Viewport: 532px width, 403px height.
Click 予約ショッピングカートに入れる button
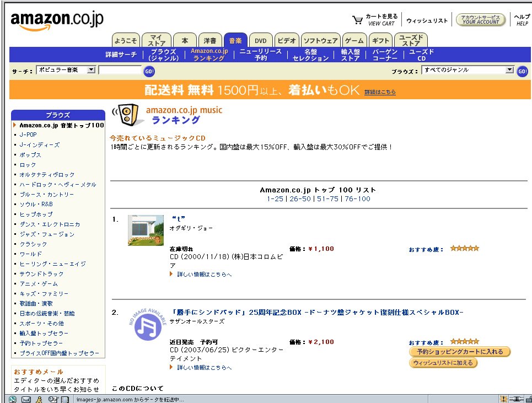point(460,352)
